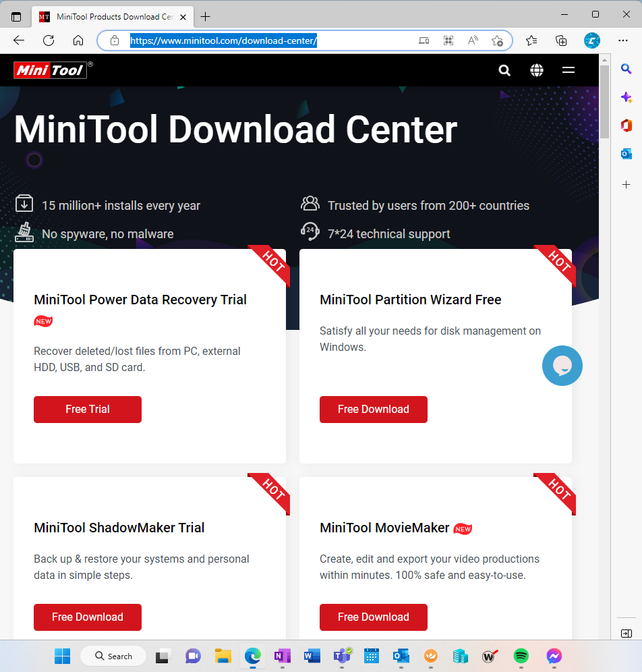Open File Explorer from the taskbar
Screen dimensions: 642x672
click(x=223, y=656)
